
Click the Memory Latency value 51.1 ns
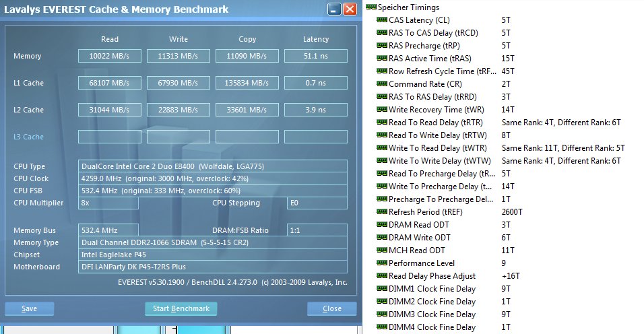pyautogui.click(x=316, y=56)
